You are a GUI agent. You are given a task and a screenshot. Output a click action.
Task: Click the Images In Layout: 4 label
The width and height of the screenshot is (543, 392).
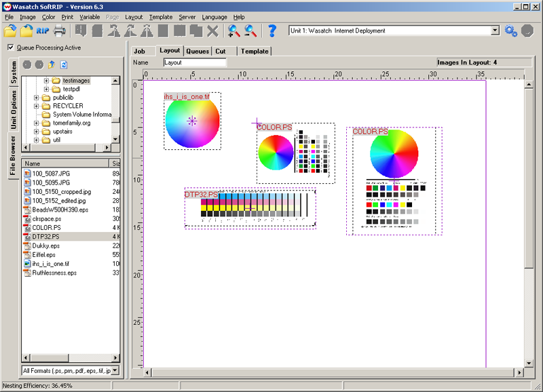pos(467,62)
